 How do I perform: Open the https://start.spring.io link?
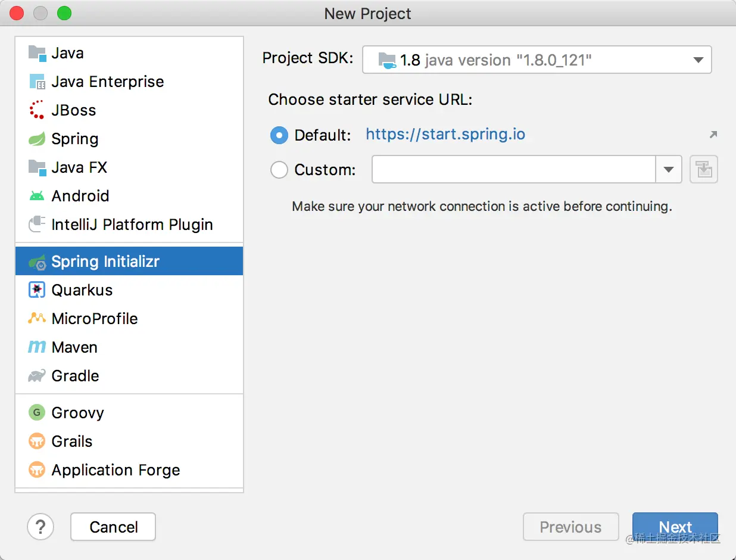pyautogui.click(x=445, y=134)
